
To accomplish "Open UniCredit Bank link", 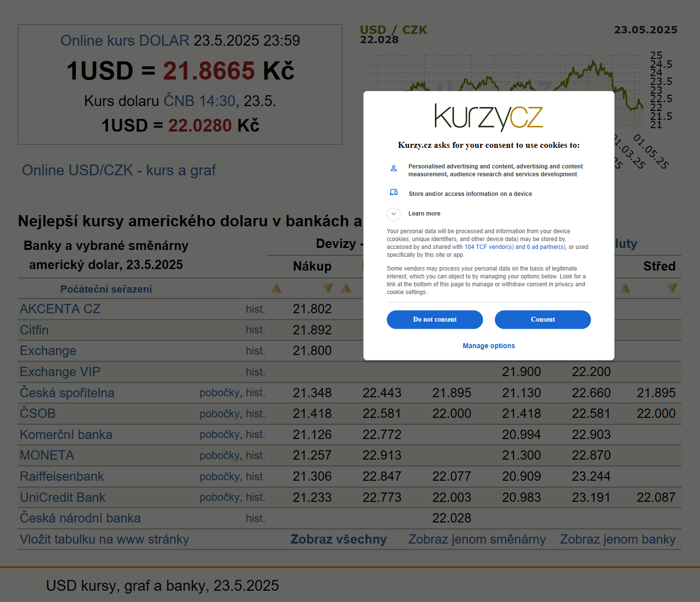I will 62,497.
